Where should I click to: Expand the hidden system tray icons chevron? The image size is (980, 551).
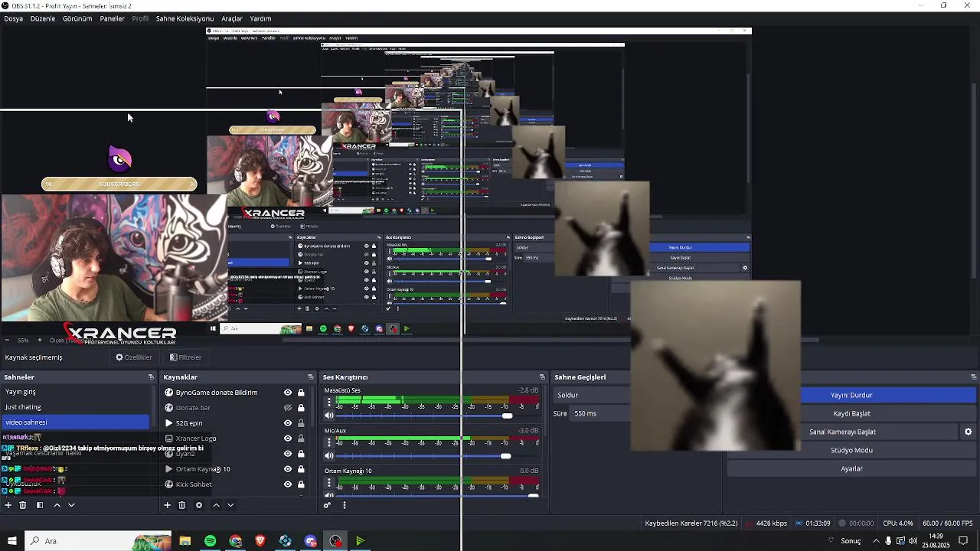coord(876,541)
